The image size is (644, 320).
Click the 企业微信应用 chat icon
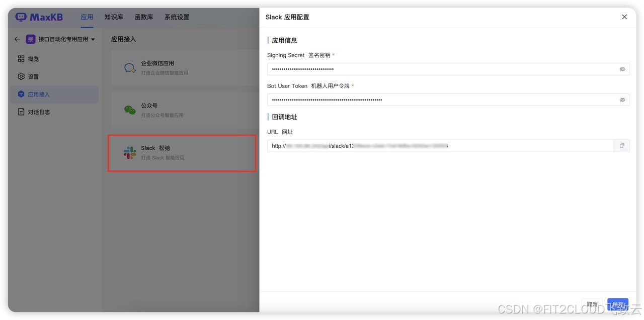[130, 68]
